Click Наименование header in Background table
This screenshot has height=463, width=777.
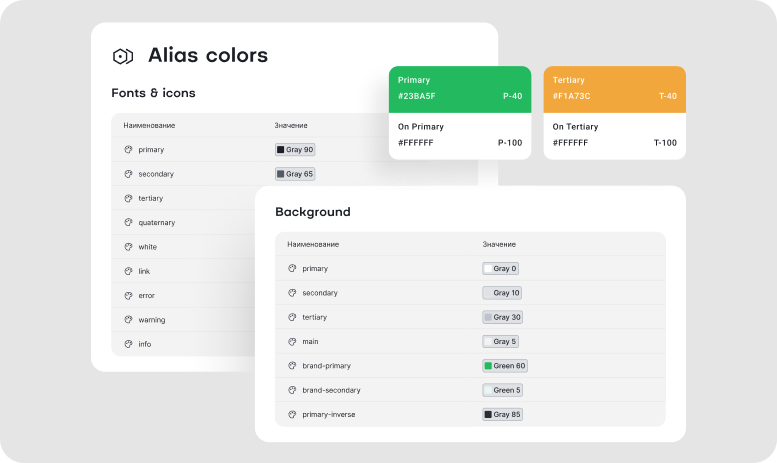pyautogui.click(x=313, y=244)
